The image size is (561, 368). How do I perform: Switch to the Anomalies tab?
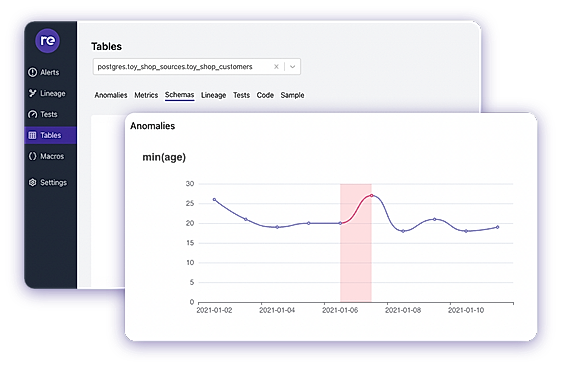click(x=111, y=95)
